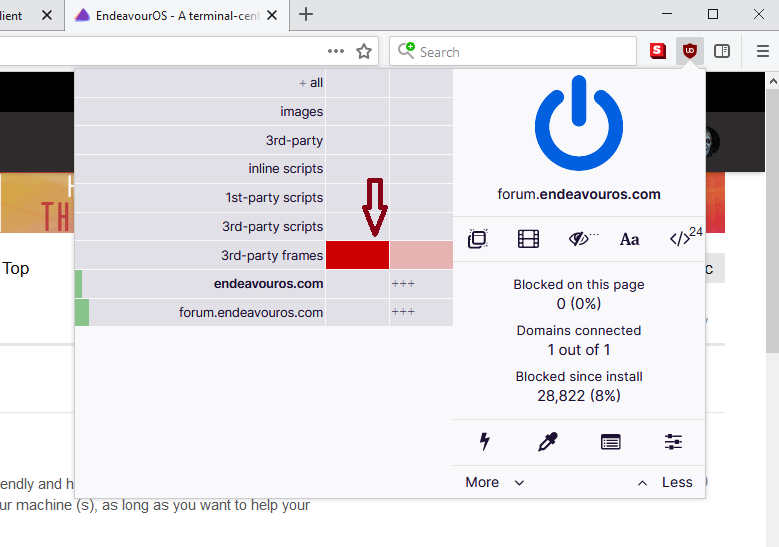779x547 pixels.
Task: Open the element picker eyedropper
Action: point(548,441)
